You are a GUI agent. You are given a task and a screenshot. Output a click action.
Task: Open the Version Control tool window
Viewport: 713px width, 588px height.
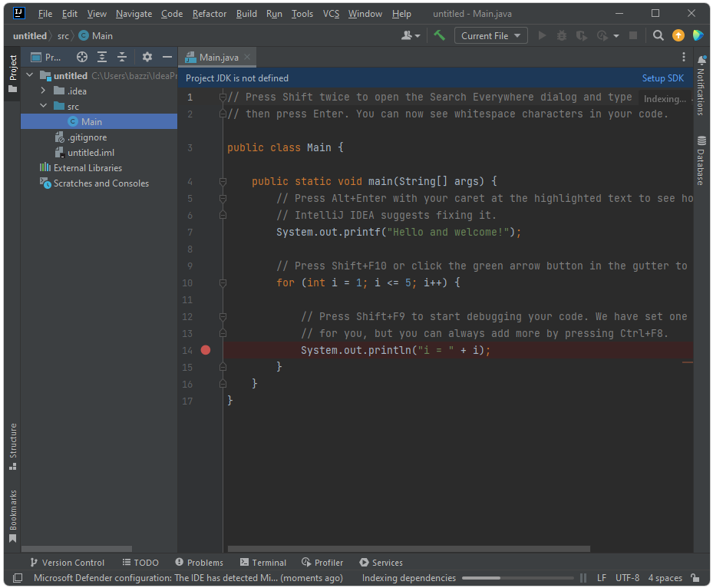(68, 563)
